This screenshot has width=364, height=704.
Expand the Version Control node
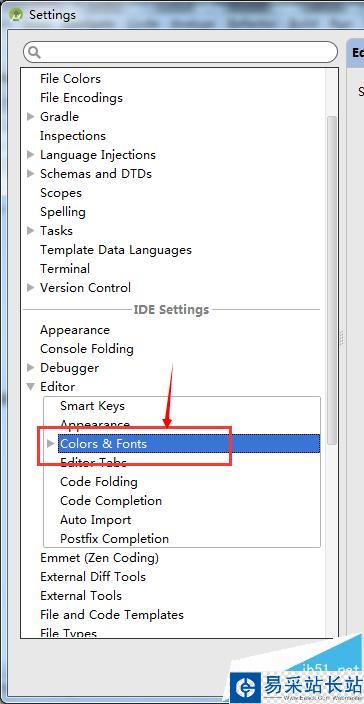[x=31, y=288]
